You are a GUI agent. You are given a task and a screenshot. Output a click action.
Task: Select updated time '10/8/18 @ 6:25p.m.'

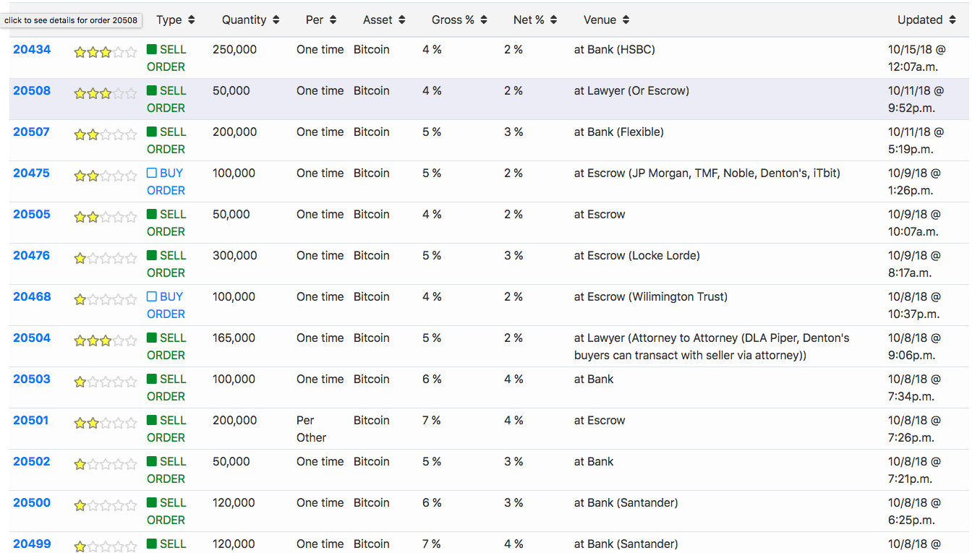click(914, 512)
